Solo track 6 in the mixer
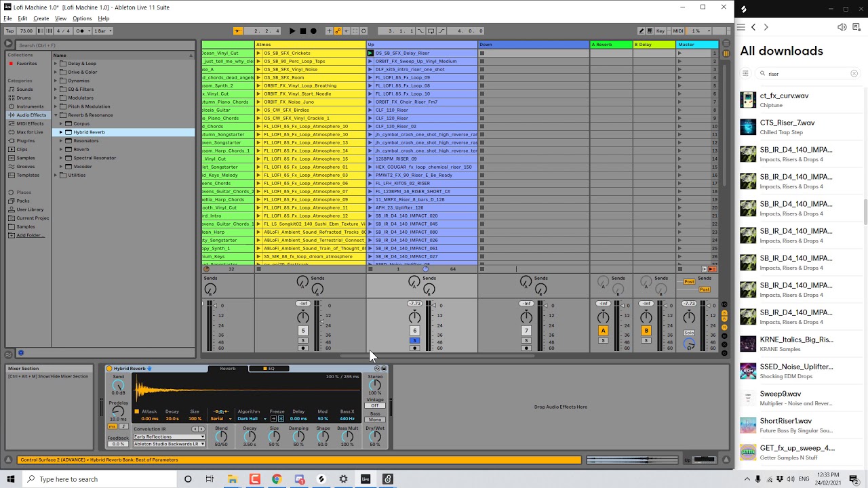The height and width of the screenshot is (488, 868). click(x=414, y=340)
